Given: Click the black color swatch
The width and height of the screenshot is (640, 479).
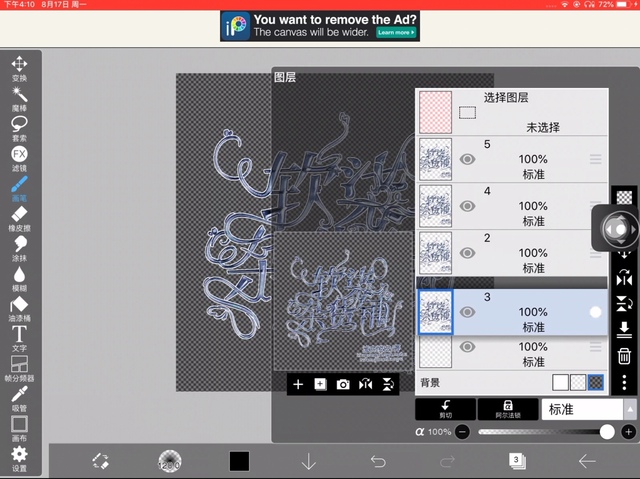Looking at the screenshot, I should (x=239, y=461).
